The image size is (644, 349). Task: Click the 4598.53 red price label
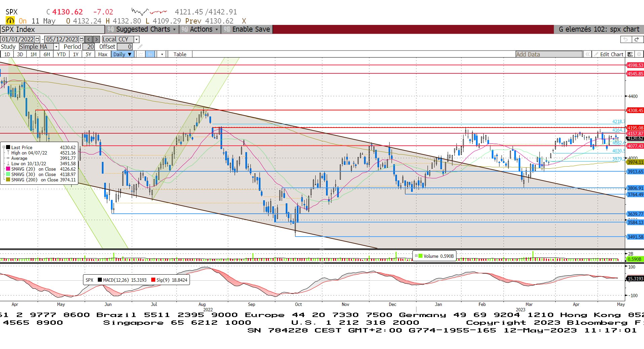tap(635, 65)
